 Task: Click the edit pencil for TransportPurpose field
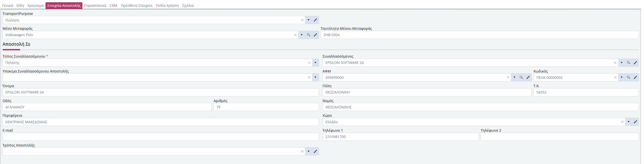point(315,20)
